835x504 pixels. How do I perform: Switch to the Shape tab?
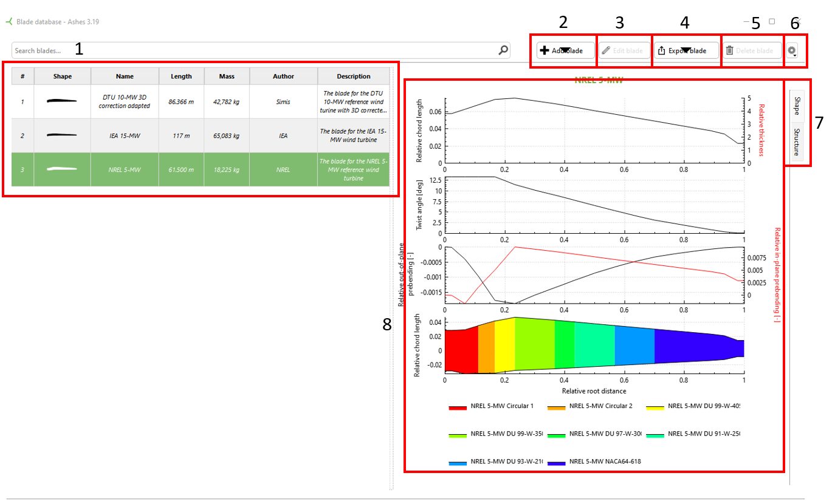click(797, 107)
